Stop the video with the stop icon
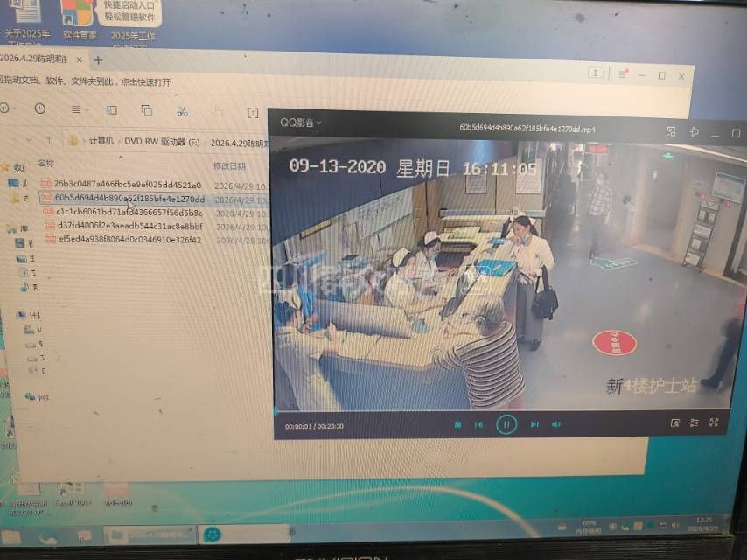The width and height of the screenshot is (747, 560). click(x=457, y=424)
